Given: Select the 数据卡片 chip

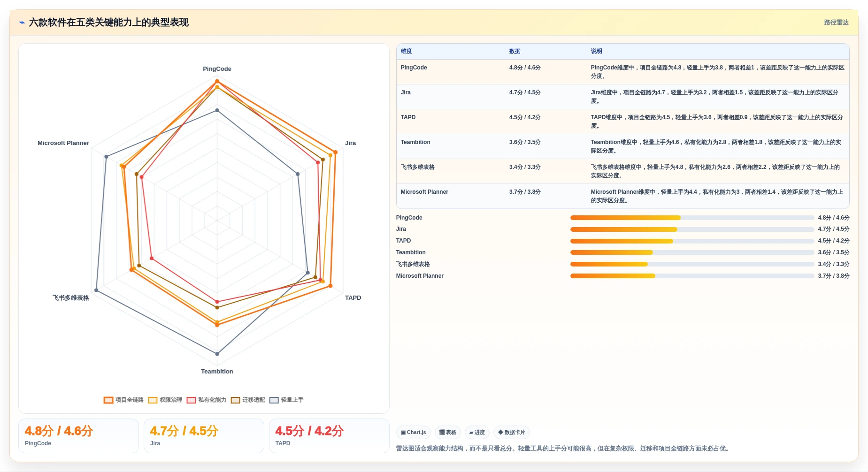Looking at the screenshot, I should 512,433.
